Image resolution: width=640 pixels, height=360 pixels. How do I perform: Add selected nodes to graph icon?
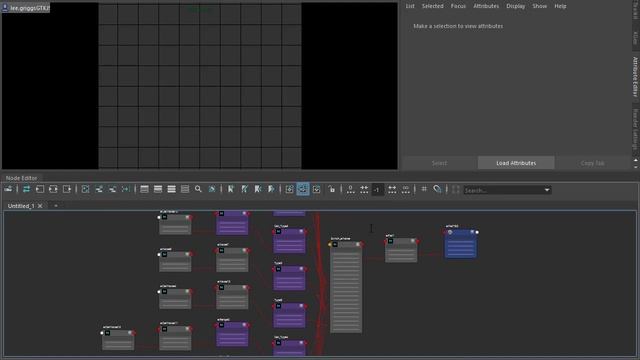(99, 189)
